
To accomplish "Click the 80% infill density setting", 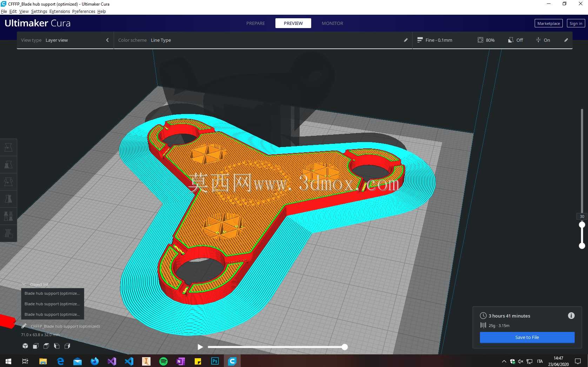I will click(486, 40).
